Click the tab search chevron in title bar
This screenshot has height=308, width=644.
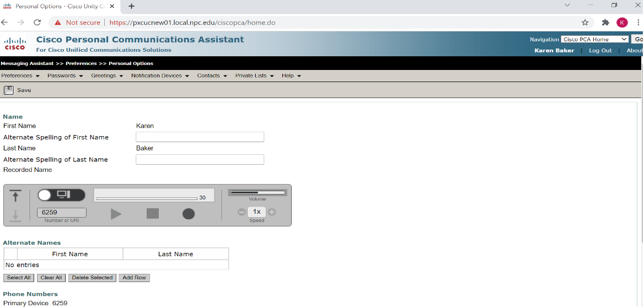click(x=567, y=5)
